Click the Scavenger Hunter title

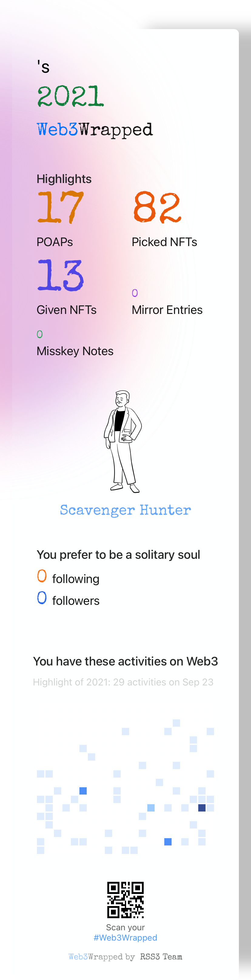pyautogui.click(x=125, y=510)
